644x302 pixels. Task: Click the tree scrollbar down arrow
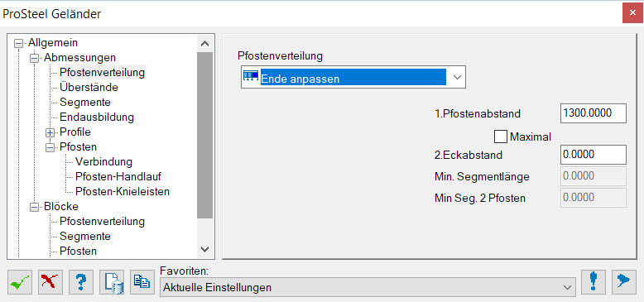(x=204, y=249)
